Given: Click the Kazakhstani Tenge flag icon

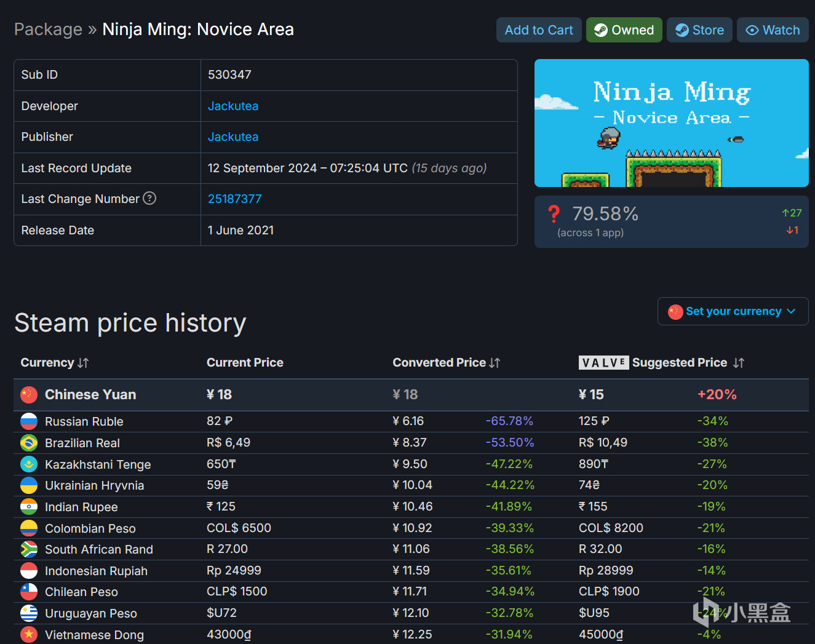Looking at the screenshot, I should coord(29,464).
